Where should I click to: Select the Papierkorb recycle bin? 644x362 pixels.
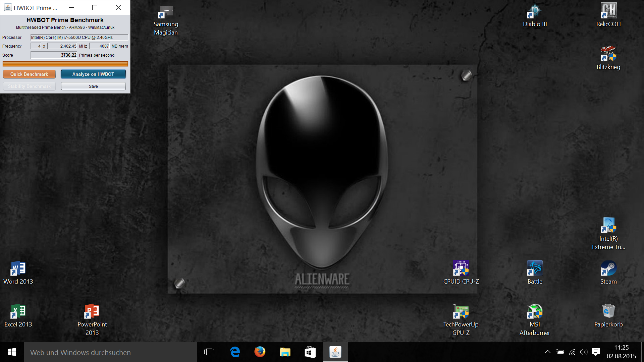[x=608, y=316]
